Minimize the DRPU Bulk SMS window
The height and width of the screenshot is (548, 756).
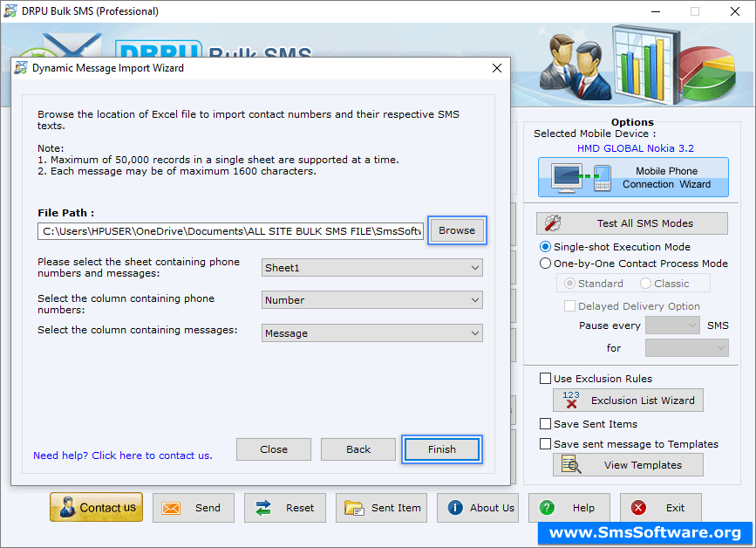[x=656, y=11]
